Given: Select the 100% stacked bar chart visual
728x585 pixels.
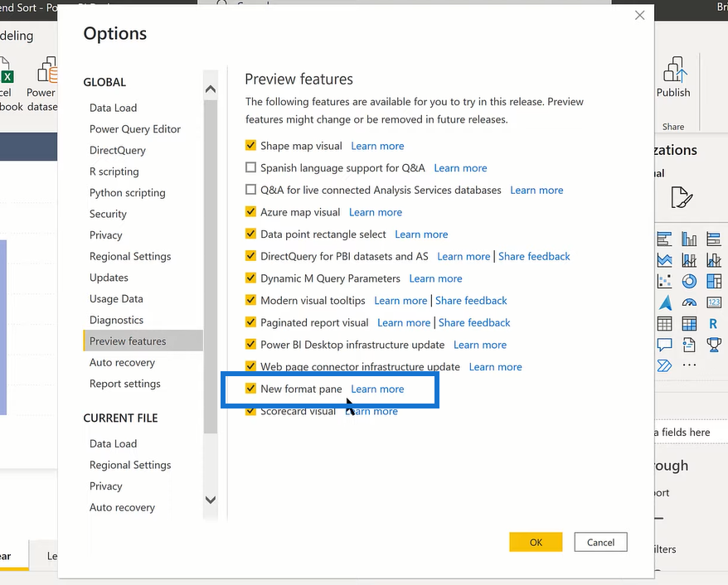Looking at the screenshot, I should click(714, 239).
